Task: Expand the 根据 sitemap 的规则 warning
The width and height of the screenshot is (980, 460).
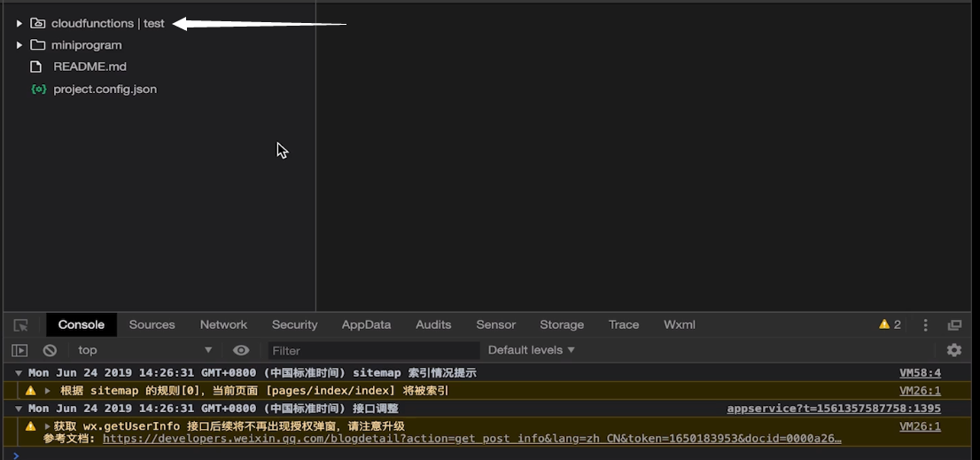Action: 48,391
